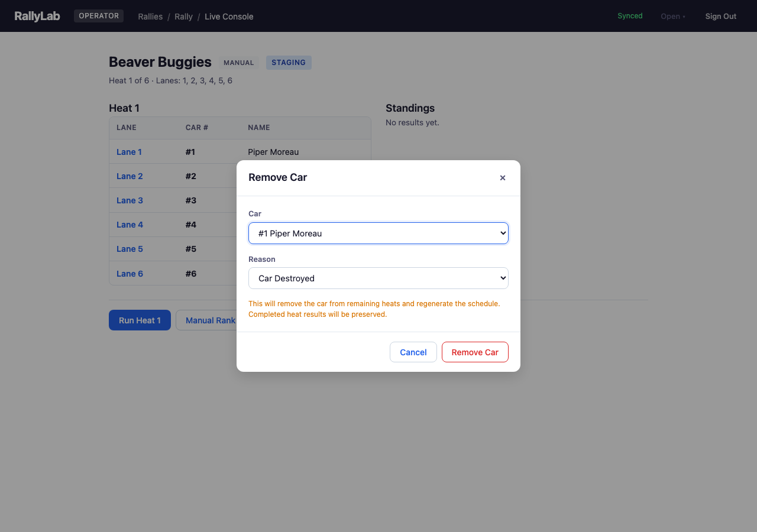
Task: Open the Rallies breadcrumb link
Action: tap(150, 17)
